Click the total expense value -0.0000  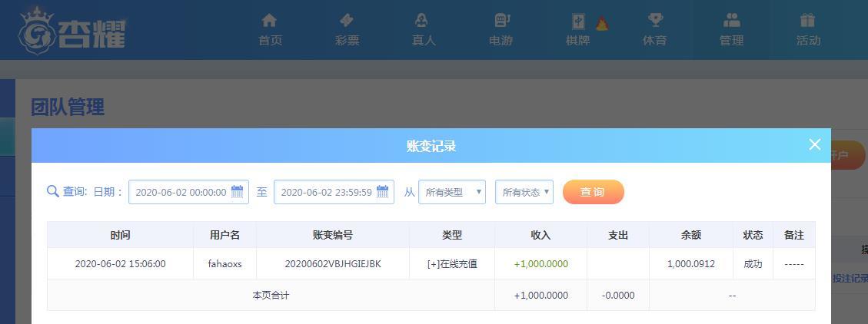(618, 296)
